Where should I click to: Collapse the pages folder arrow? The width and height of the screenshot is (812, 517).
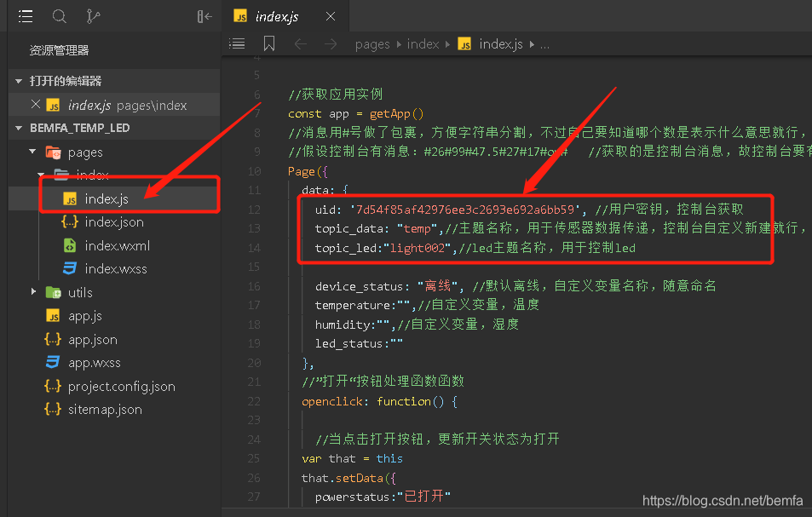pos(32,152)
